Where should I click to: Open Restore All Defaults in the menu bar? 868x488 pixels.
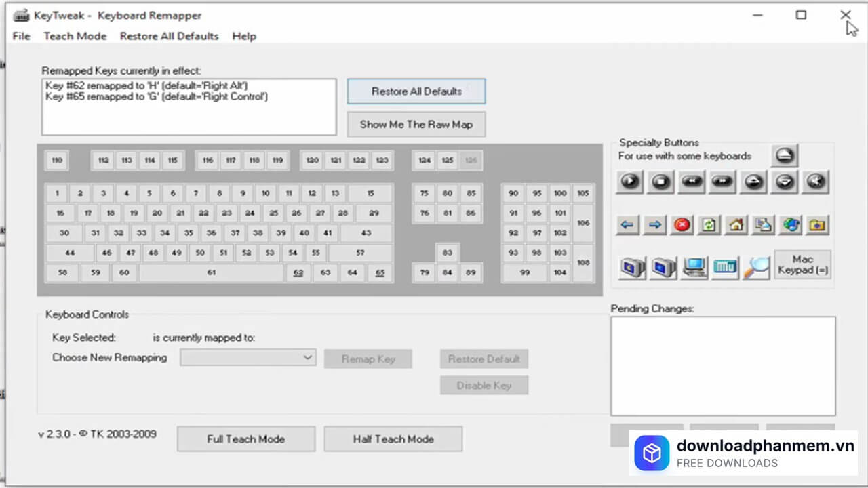point(169,36)
